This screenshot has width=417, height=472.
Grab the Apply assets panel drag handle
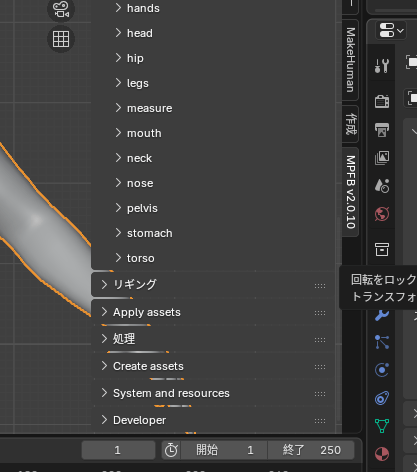(x=320, y=313)
